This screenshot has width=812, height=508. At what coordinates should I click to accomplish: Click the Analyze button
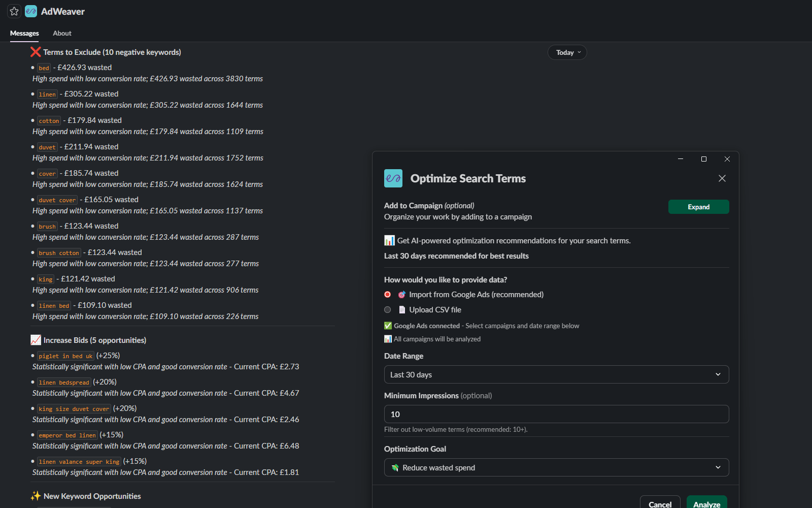[x=706, y=503]
